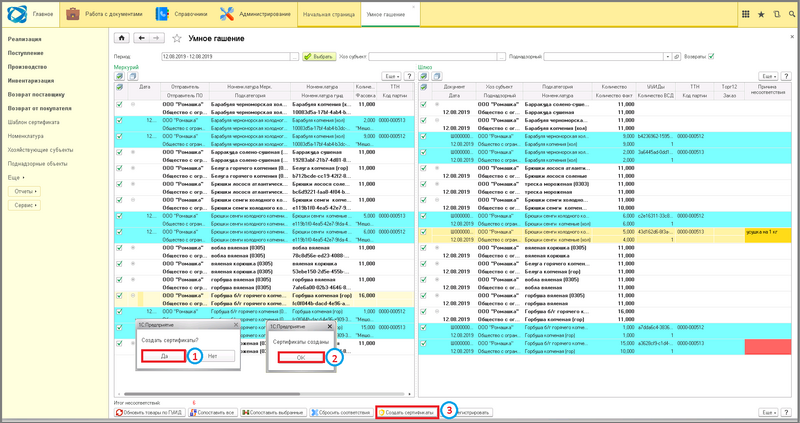Screen dimensions: 800x423
Task: Open the Еще menu in the Шлюз panel
Action: (769, 77)
